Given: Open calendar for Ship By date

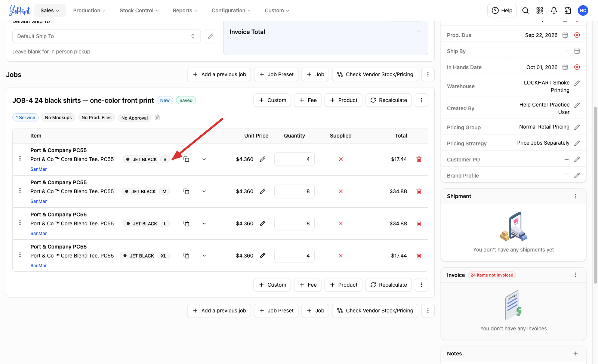Looking at the screenshot, I should 577,51.
